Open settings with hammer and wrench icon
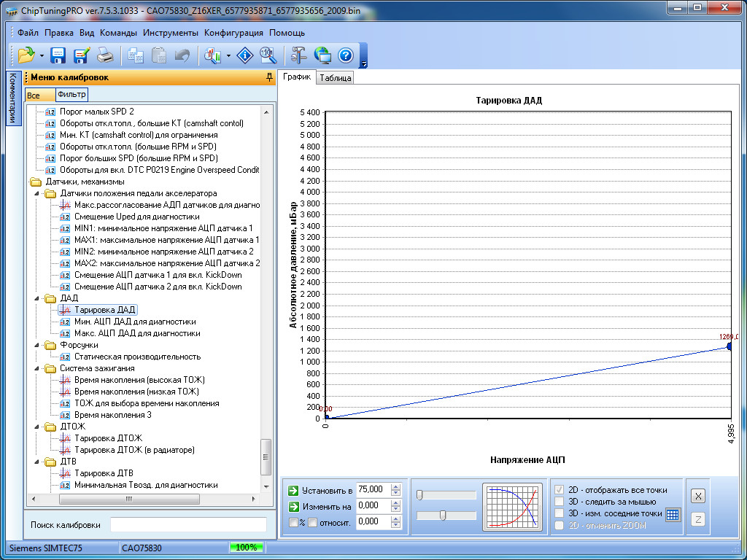 click(299, 55)
